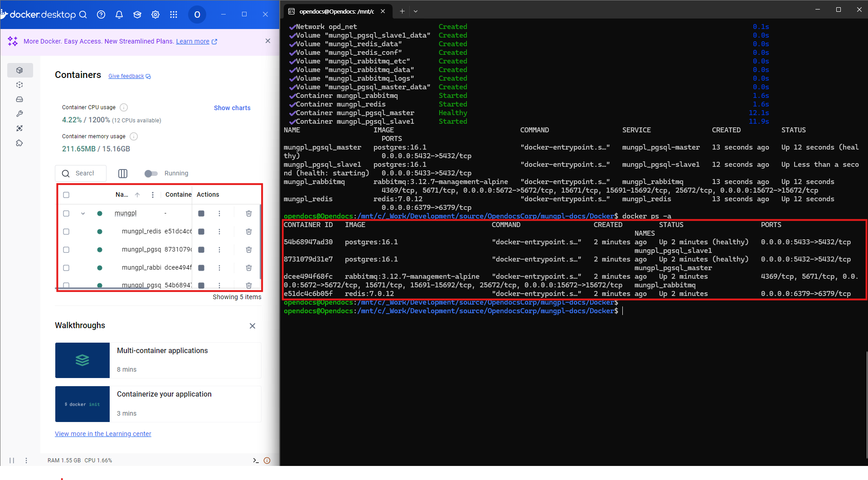Image resolution: width=868 pixels, height=480 pixels.
Task: Open Docker Desktop search icon
Action: pyautogui.click(x=83, y=15)
